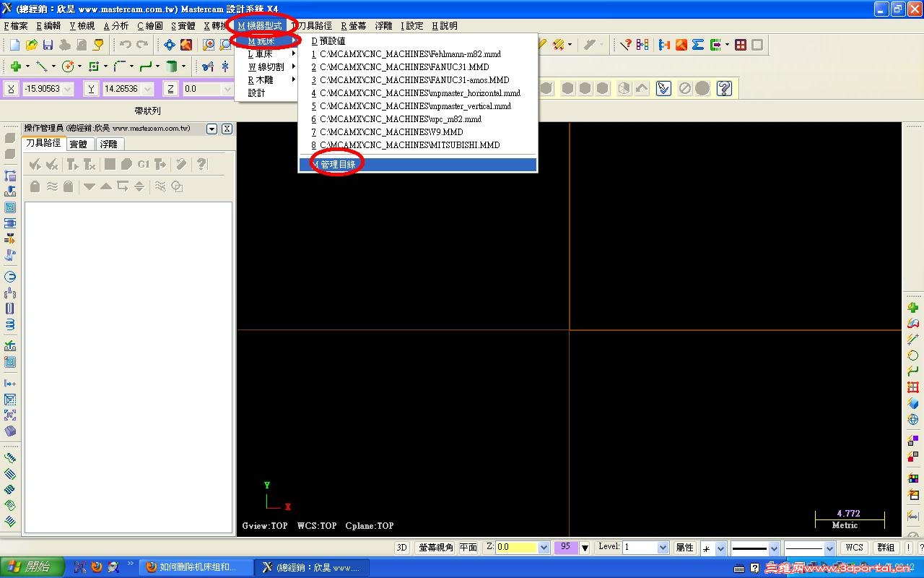Image resolution: width=924 pixels, height=578 pixels.
Task: Click the red four-pane viewport layout icon
Action: (x=741, y=45)
